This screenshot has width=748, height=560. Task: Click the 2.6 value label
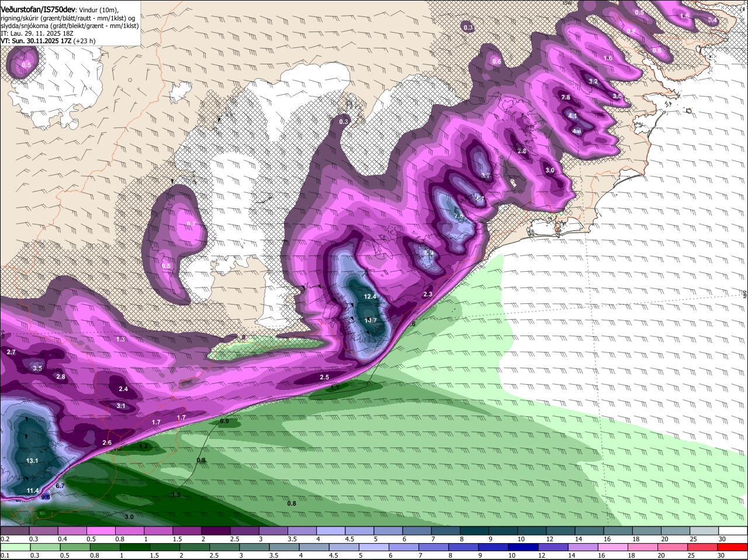click(107, 443)
